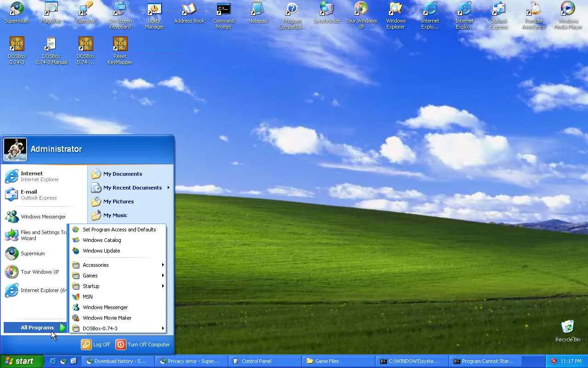Select the Outlook Express desktop icon
The width and height of the screenshot is (588, 368).
coord(499,16)
